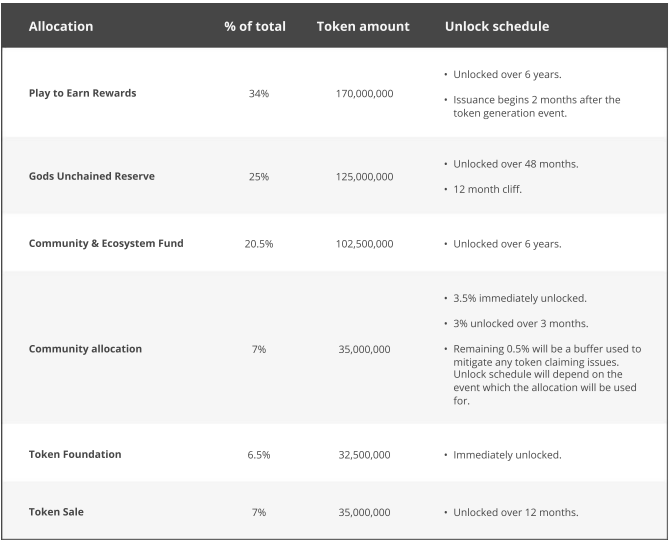
Task: Click the Token amount column header
Action: point(363,26)
